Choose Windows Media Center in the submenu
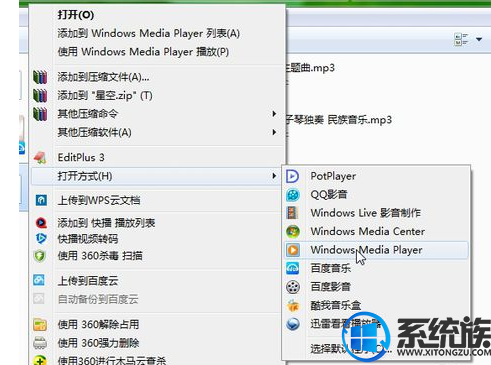Screen dimensions: 491x365 376,231
